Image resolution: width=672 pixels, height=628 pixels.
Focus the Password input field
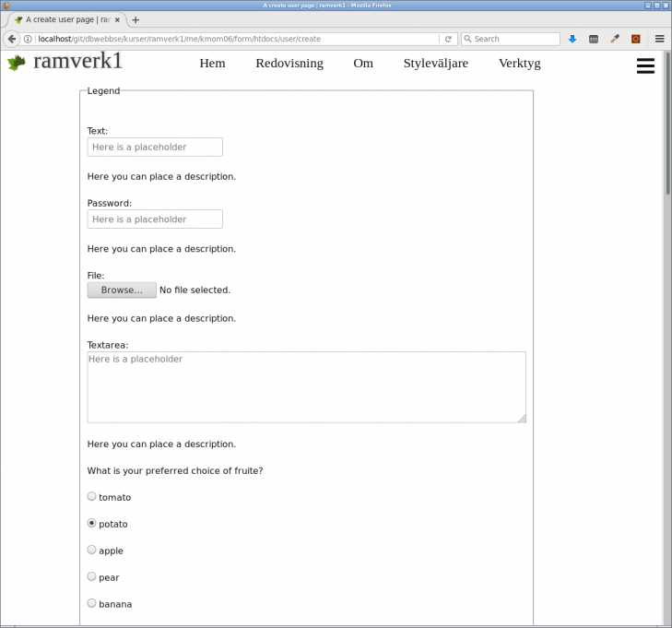(155, 219)
